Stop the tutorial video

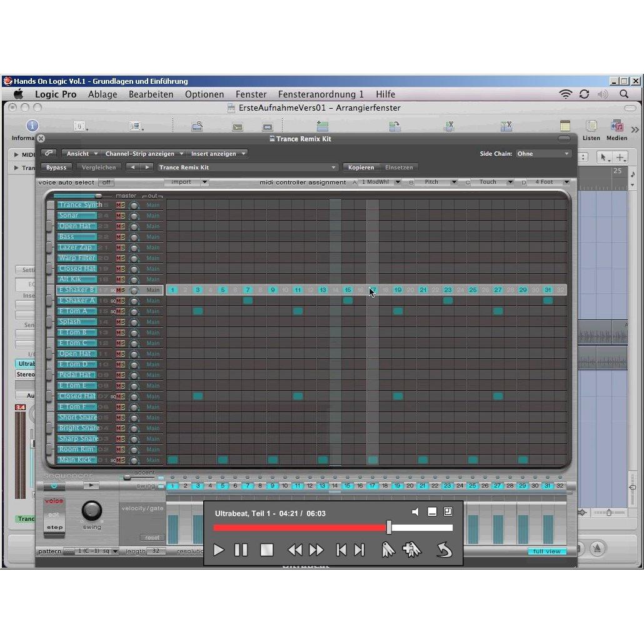coord(266,550)
